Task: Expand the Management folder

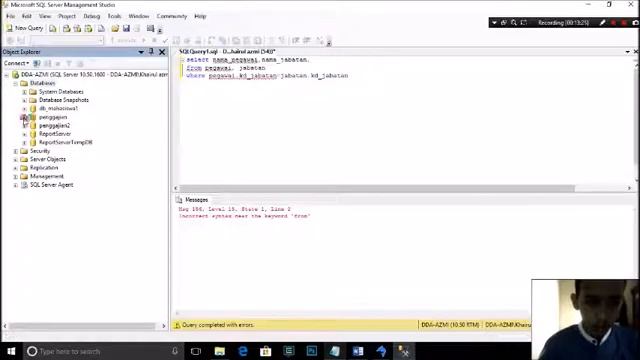Action: tap(16, 177)
